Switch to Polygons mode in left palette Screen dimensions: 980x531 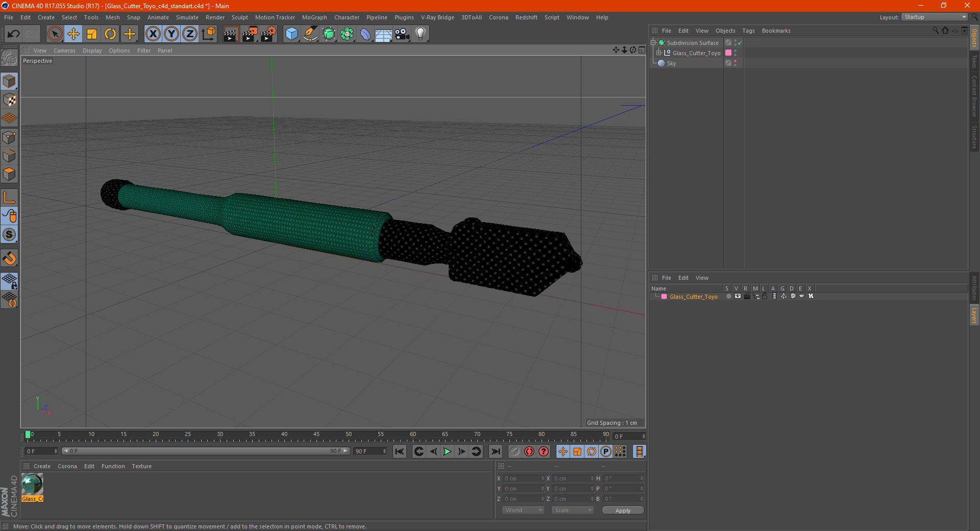pos(9,174)
